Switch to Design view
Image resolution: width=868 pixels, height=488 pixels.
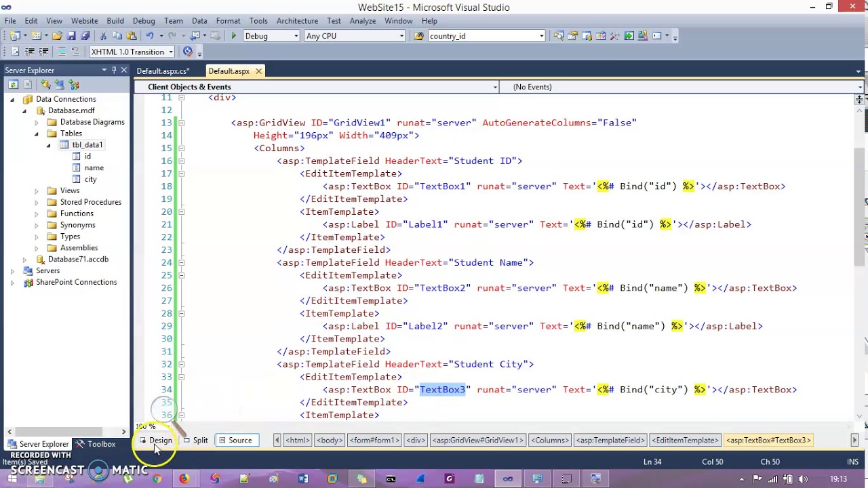[157, 440]
